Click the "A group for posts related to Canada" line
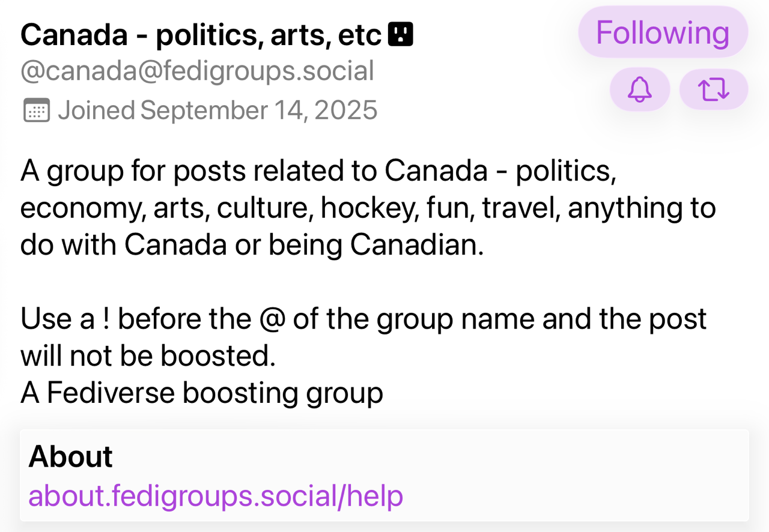 [318, 171]
